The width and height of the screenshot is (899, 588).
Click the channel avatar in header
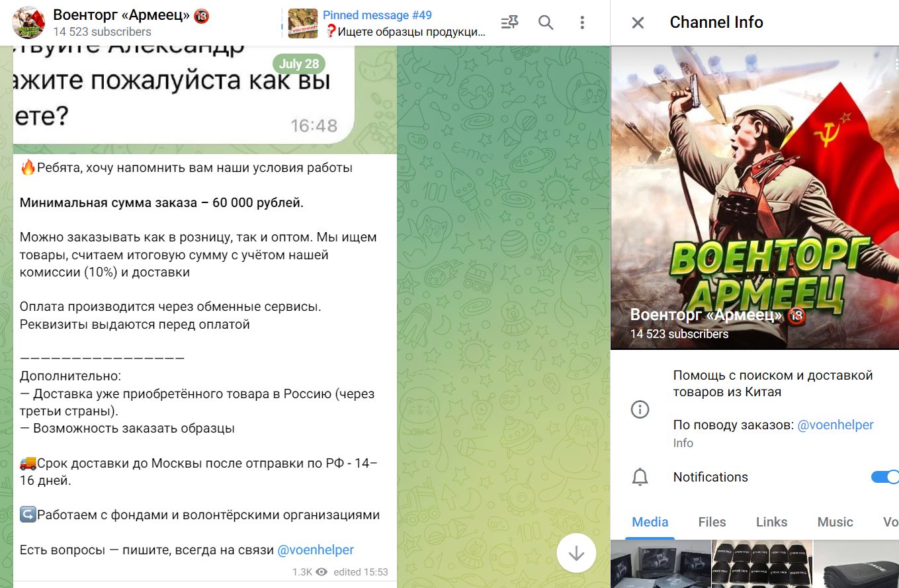[29, 22]
